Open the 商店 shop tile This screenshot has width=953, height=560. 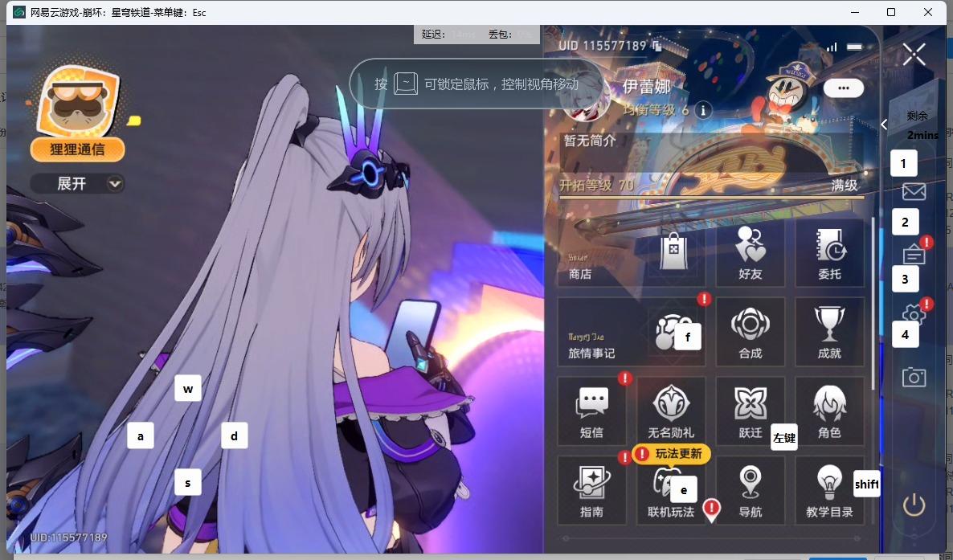coord(631,253)
